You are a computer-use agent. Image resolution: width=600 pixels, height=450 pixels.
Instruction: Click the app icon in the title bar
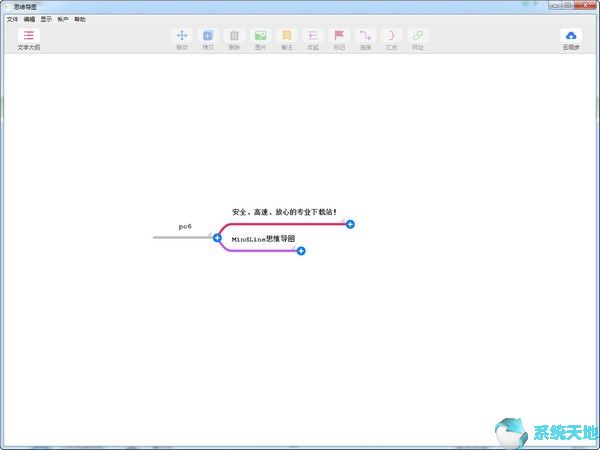(8, 7)
